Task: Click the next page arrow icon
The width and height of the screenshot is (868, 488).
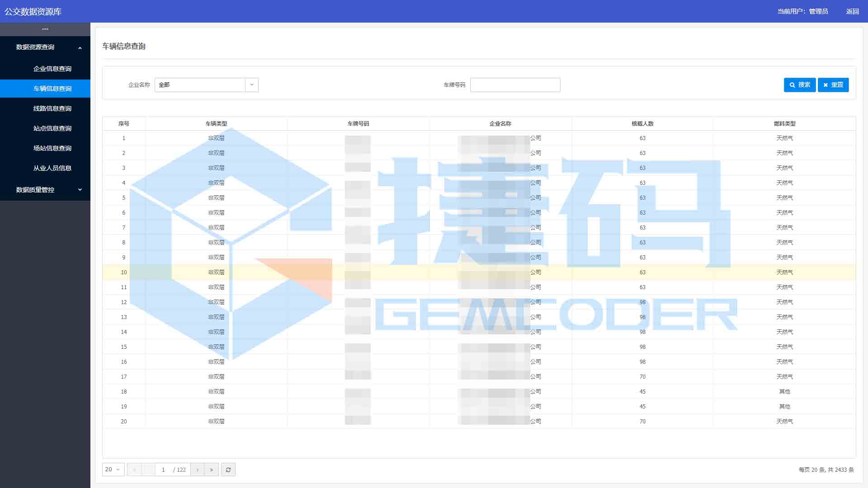Action: [x=198, y=469]
